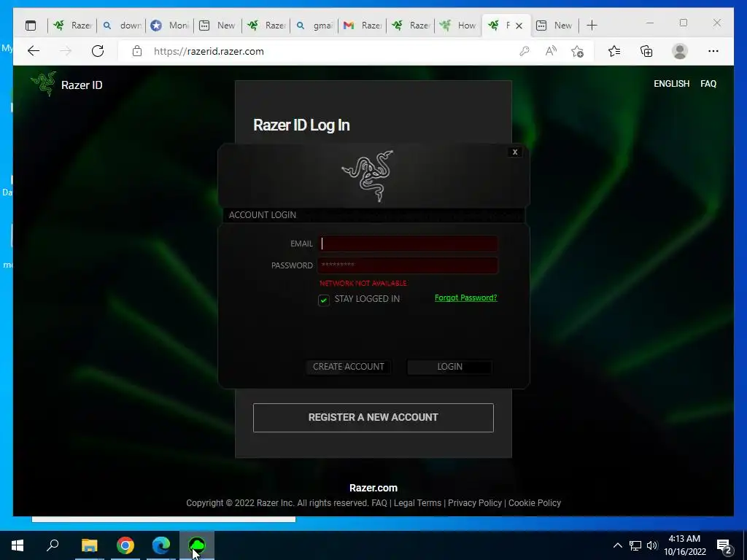
Task: Open the footer FAQ link
Action: point(379,503)
